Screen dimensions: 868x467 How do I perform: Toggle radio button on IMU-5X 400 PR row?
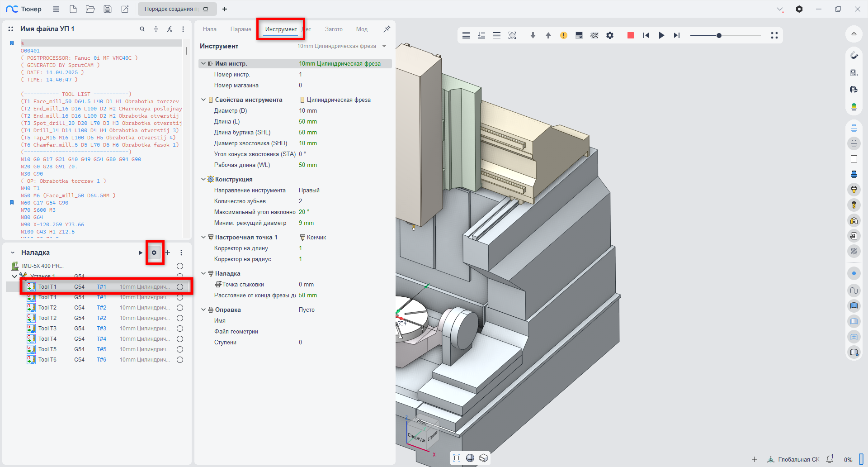click(180, 266)
